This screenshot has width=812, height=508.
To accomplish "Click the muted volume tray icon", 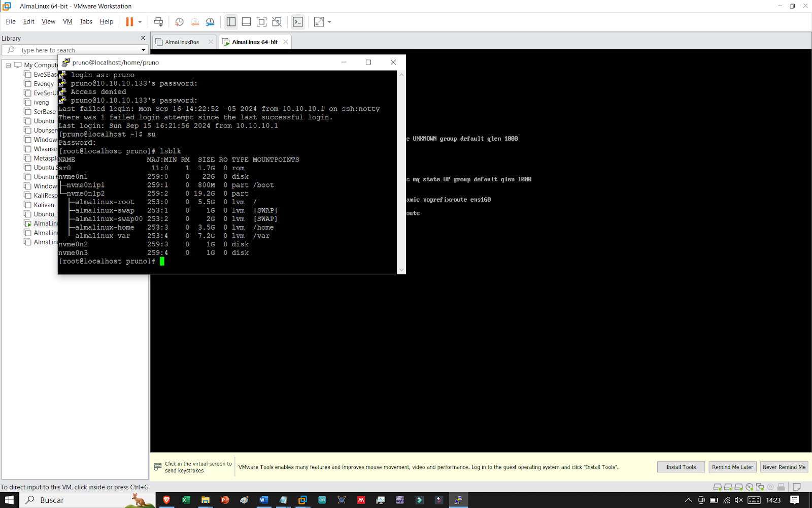I will coord(739,500).
